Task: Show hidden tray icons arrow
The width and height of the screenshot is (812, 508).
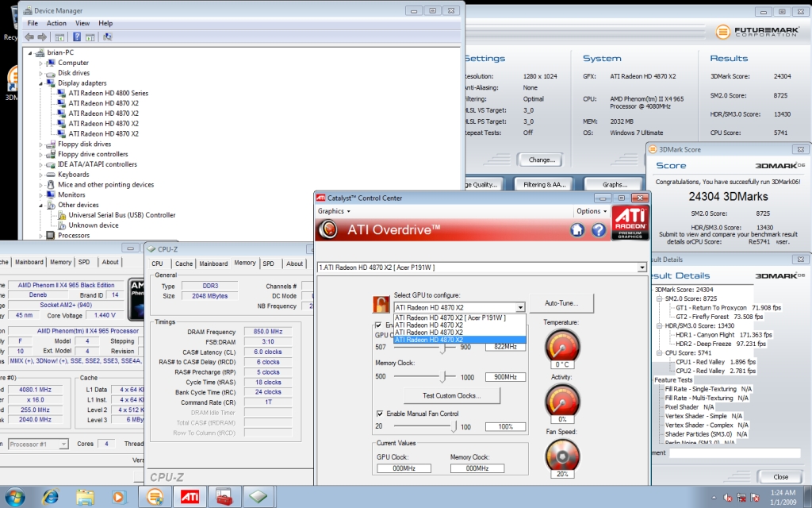Action: point(714,498)
